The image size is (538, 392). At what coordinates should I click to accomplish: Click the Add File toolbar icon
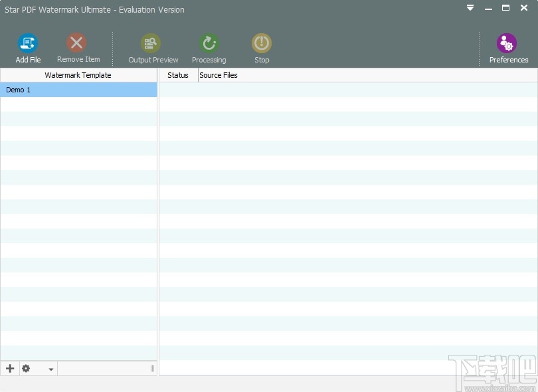(28, 43)
